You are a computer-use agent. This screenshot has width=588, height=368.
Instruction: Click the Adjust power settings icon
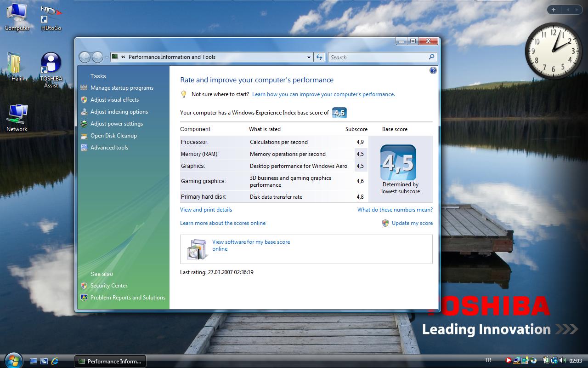click(84, 124)
